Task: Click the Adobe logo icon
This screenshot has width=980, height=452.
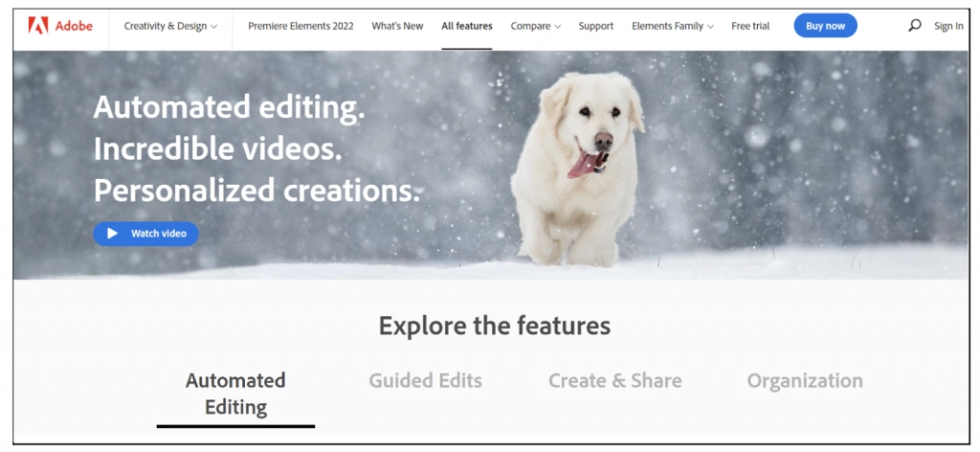Action: pos(38,26)
